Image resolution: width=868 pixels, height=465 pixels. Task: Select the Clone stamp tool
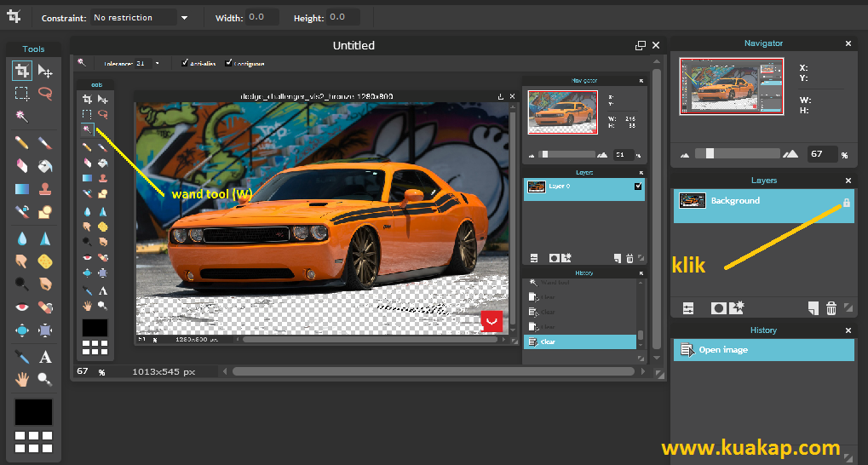(45, 189)
